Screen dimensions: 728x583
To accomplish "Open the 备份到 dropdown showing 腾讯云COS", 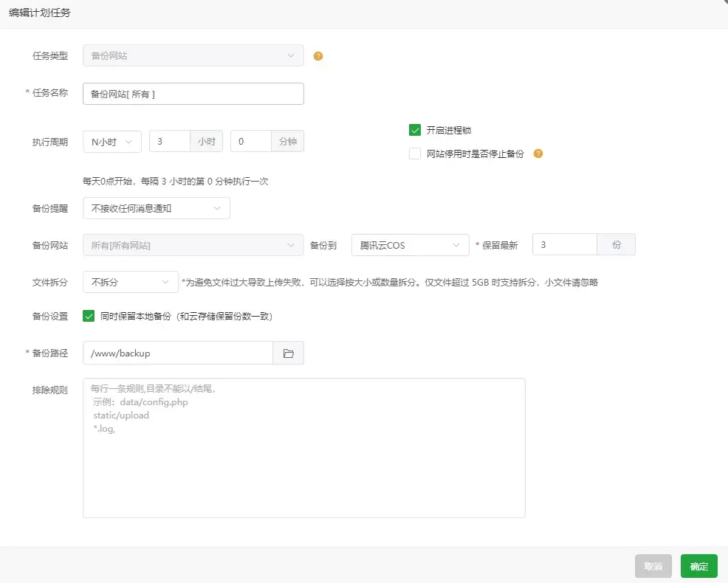I will pos(410,244).
